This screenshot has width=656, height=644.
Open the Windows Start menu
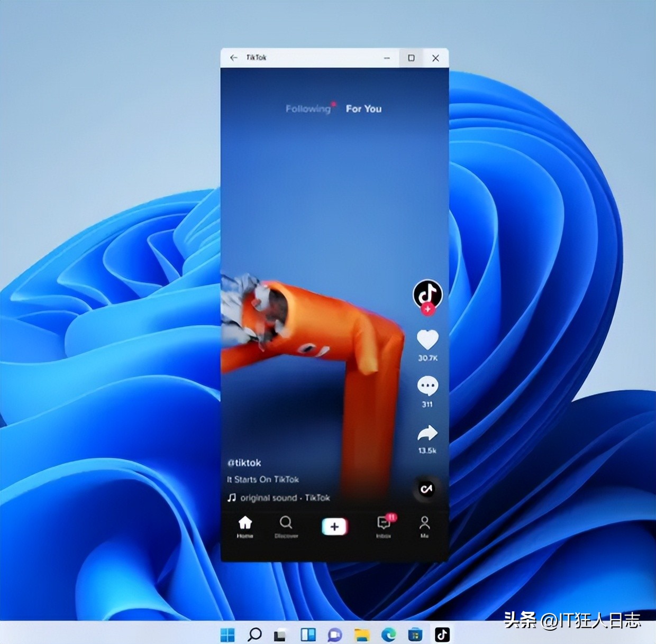click(227, 634)
